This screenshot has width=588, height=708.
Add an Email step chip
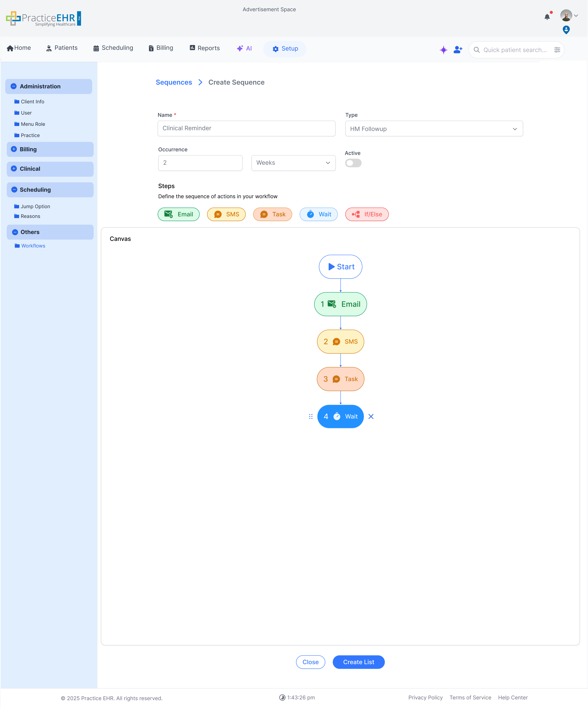pos(179,214)
